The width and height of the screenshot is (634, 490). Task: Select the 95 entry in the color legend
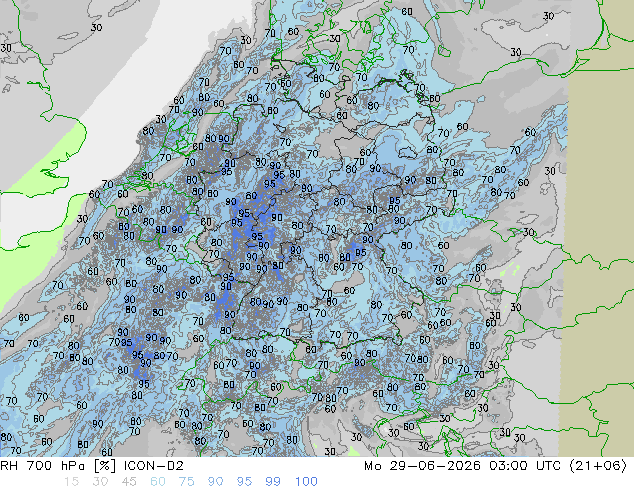click(x=244, y=482)
